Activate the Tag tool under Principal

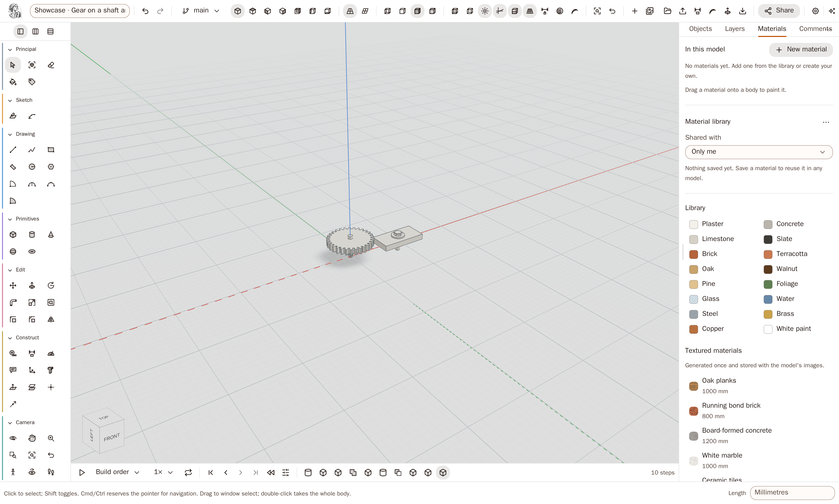click(32, 82)
